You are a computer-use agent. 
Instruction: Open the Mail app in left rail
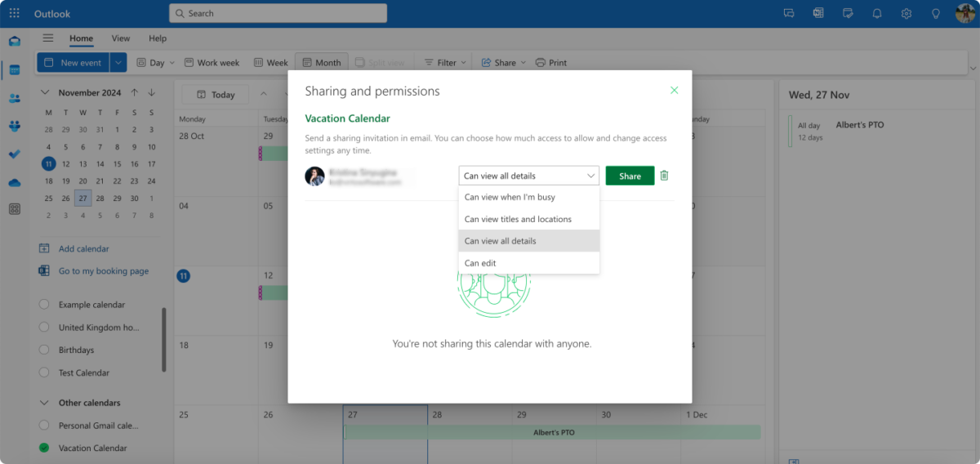[x=14, y=42]
